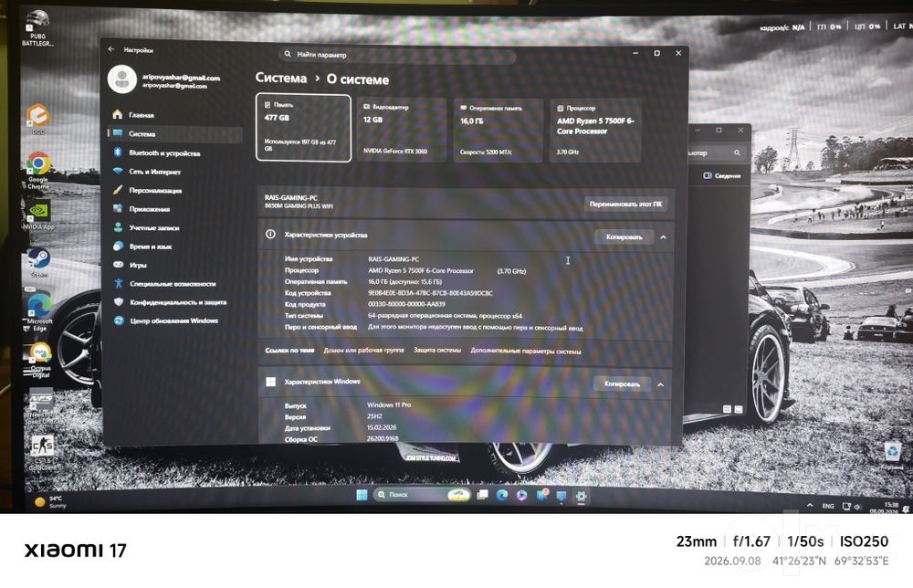913x588 pixels.
Task: Open the GCC desktop shortcut
Action: [x=37, y=119]
